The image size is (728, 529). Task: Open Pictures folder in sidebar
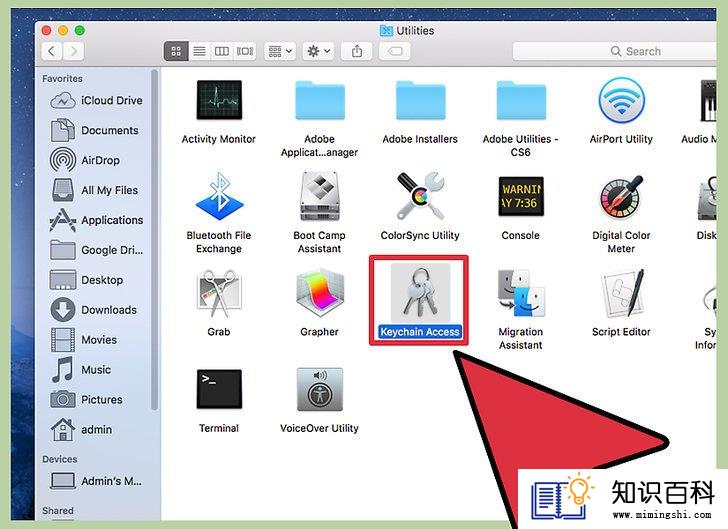coord(87,399)
